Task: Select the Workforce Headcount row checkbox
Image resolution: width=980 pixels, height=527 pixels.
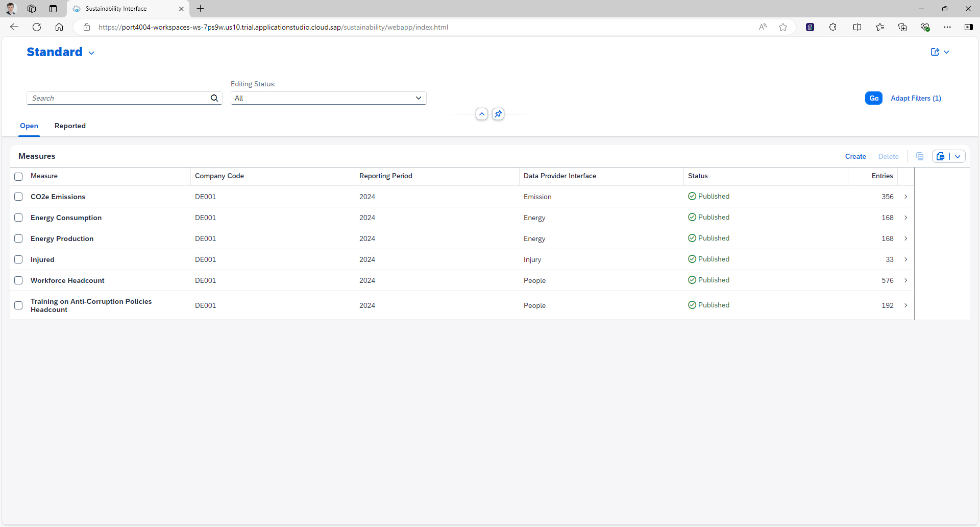Action: click(18, 280)
